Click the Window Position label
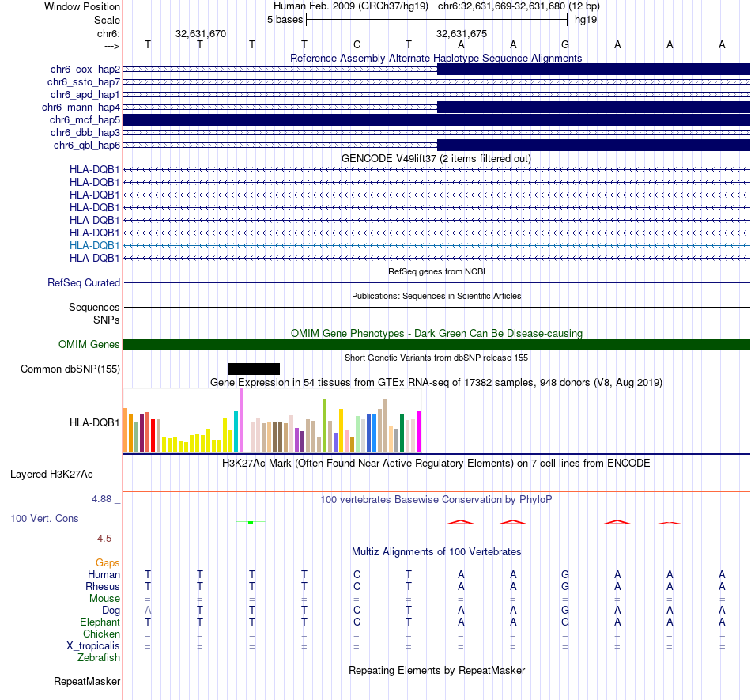751x700 pixels. point(82,6)
